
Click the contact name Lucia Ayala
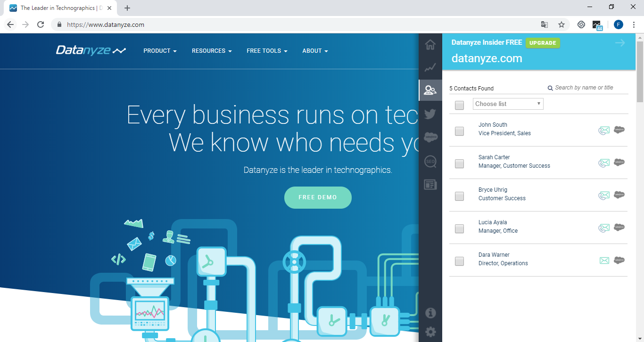point(493,222)
